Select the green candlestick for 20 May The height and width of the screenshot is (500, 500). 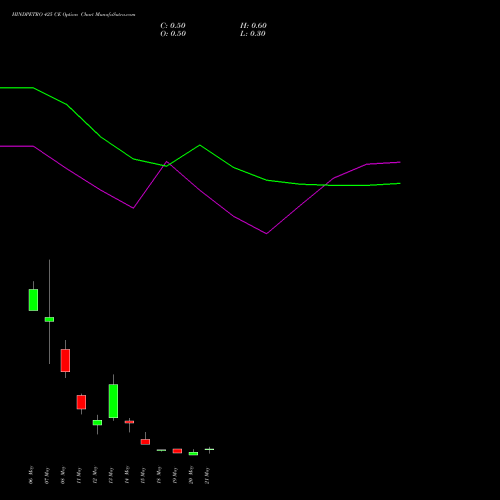[193, 453]
